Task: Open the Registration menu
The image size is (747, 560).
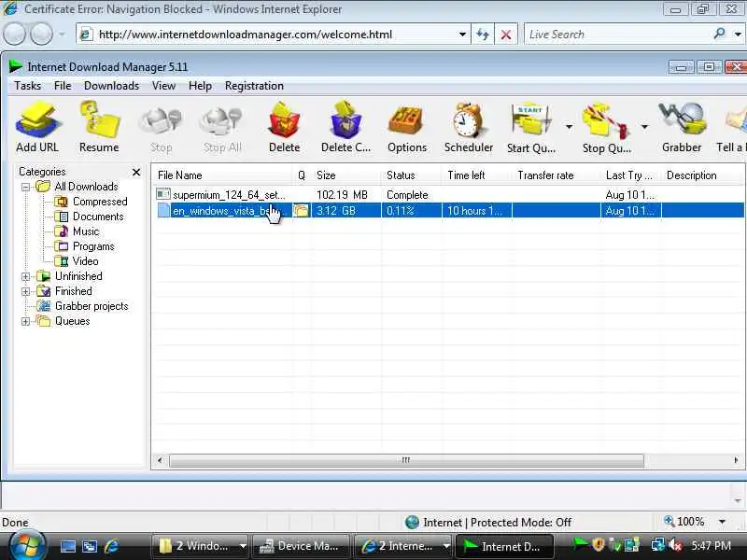Action: [254, 86]
